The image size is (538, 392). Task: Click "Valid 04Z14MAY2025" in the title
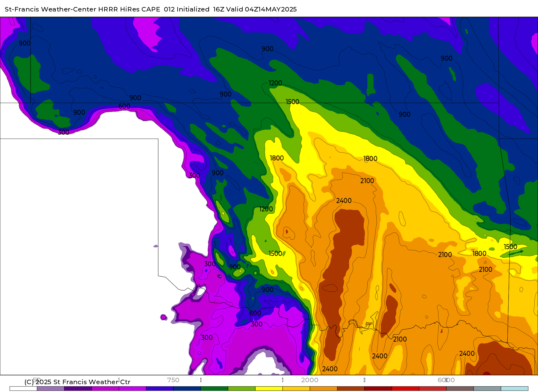(x=261, y=9)
